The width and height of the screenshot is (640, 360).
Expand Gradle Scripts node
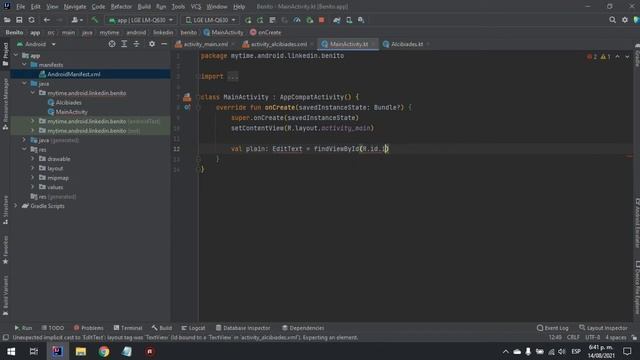click(x=16, y=206)
